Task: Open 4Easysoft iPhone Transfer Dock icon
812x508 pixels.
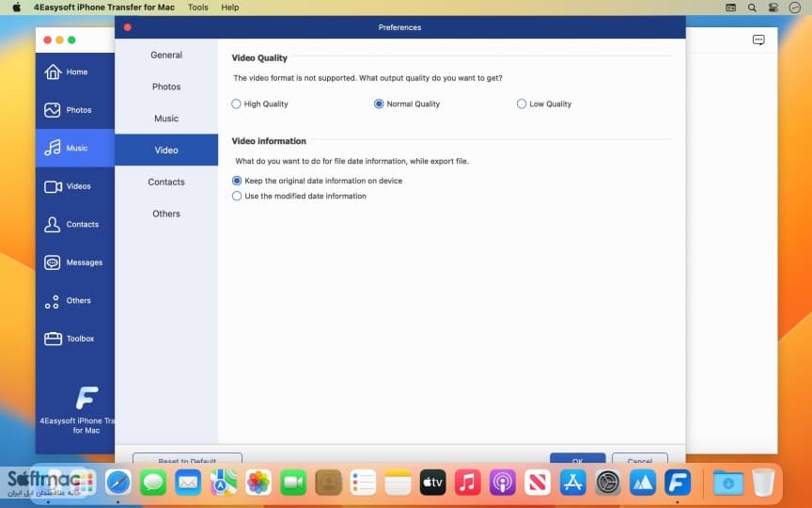Action: [x=678, y=483]
